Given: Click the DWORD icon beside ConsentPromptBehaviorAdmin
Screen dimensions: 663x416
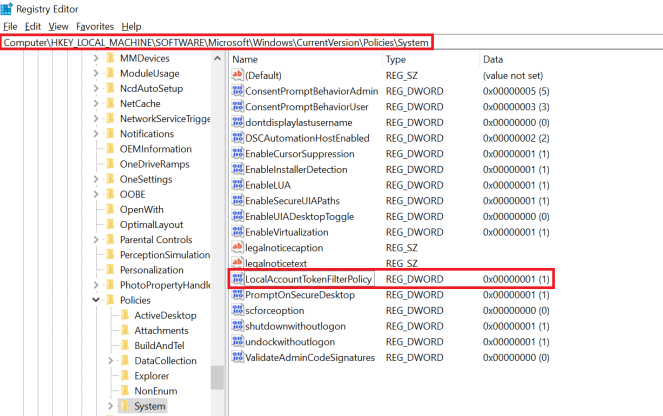Looking at the screenshot, I should (238, 92).
